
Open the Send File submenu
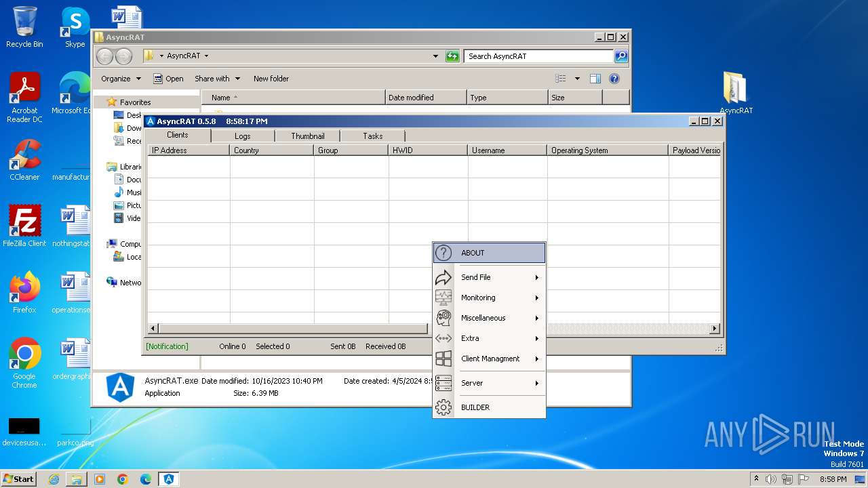(x=489, y=277)
